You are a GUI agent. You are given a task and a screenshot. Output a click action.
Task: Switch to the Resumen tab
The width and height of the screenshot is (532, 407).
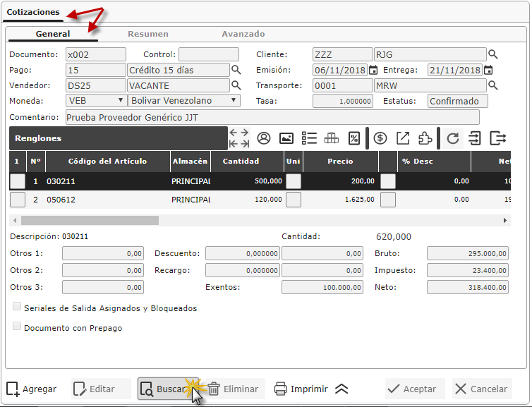pos(147,34)
